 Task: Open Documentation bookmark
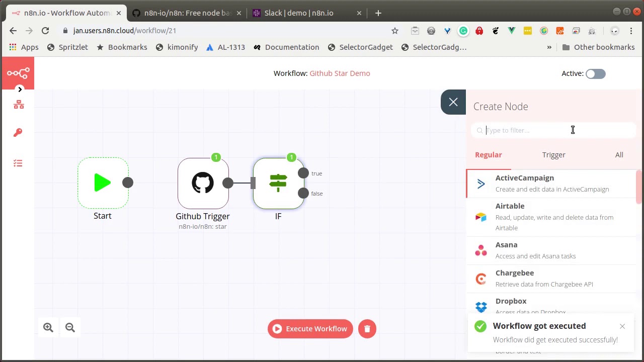tap(286, 47)
